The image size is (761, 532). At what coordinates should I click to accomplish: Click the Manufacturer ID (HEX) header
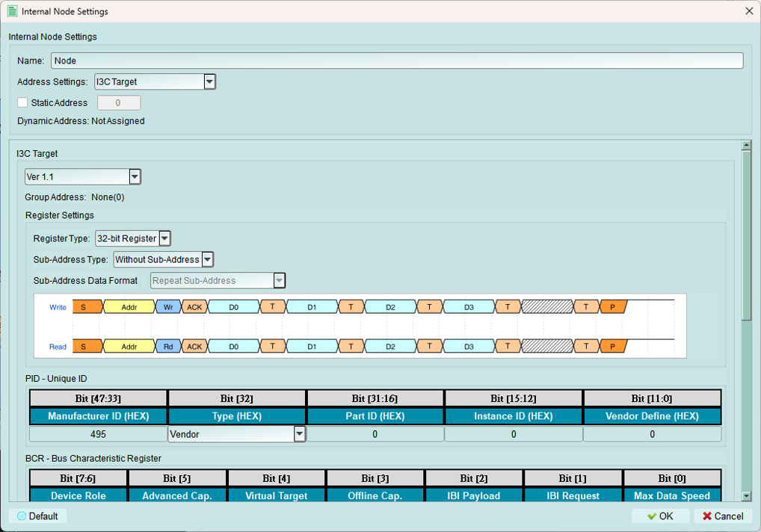coord(98,416)
